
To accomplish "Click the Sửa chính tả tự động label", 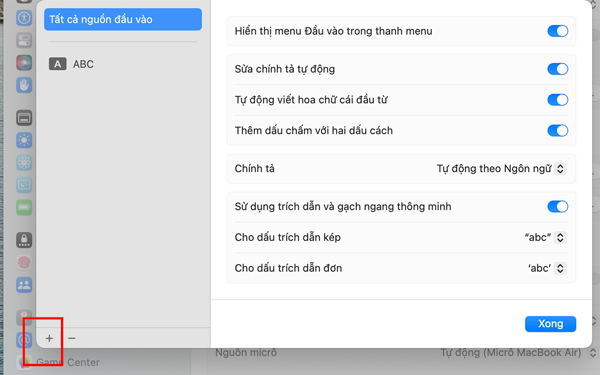I will tap(285, 69).
